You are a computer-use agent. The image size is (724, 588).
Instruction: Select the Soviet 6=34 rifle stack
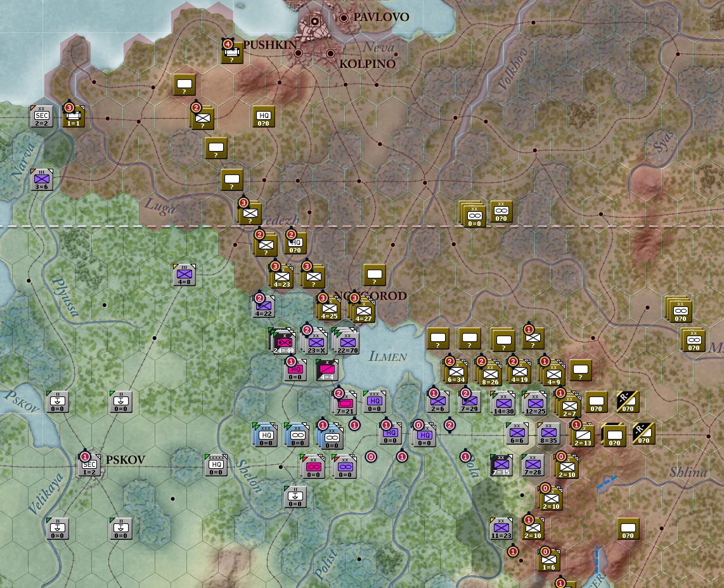click(x=456, y=371)
